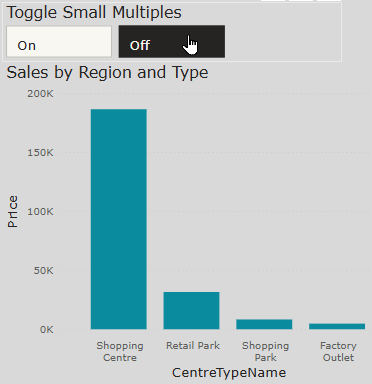Select the Sales by Region and Type title
Viewport: 372px width, 384px height.
[107, 72]
